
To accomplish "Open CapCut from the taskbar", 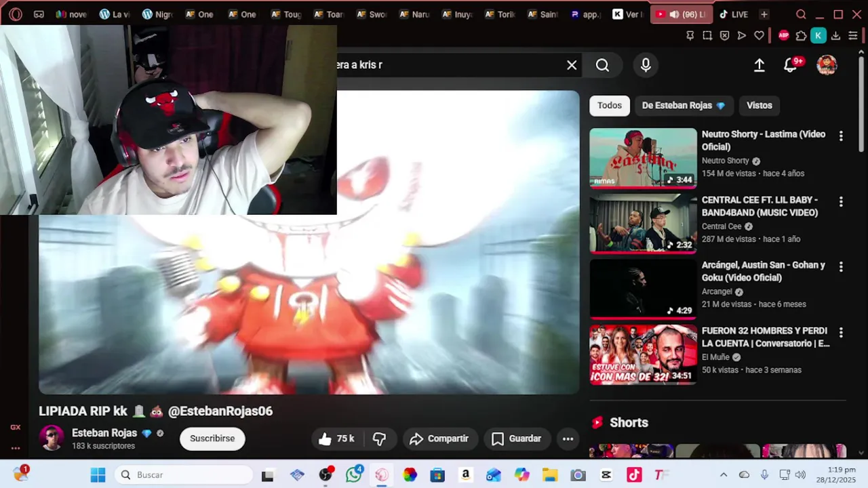I will [606, 474].
